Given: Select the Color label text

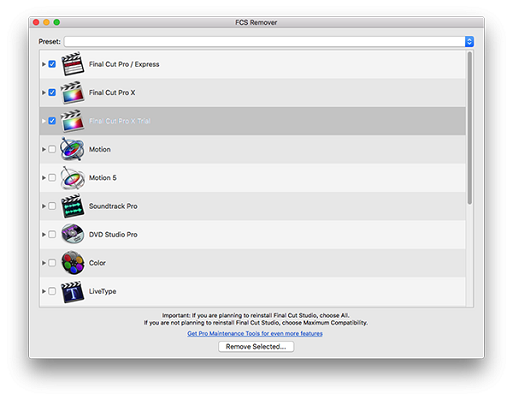Looking at the screenshot, I should [x=97, y=263].
